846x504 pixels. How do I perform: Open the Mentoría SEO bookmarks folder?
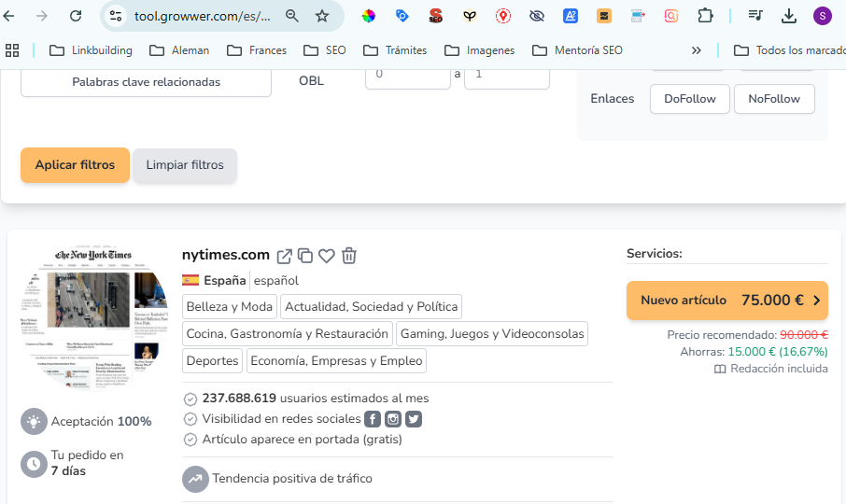click(577, 50)
